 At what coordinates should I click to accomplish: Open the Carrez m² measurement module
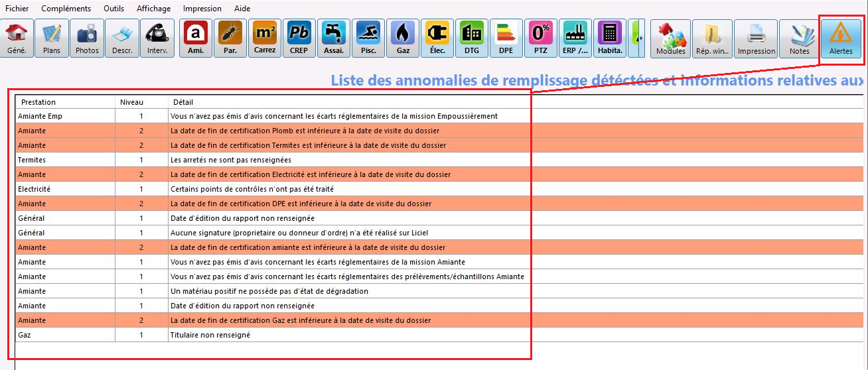click(265, 38)
